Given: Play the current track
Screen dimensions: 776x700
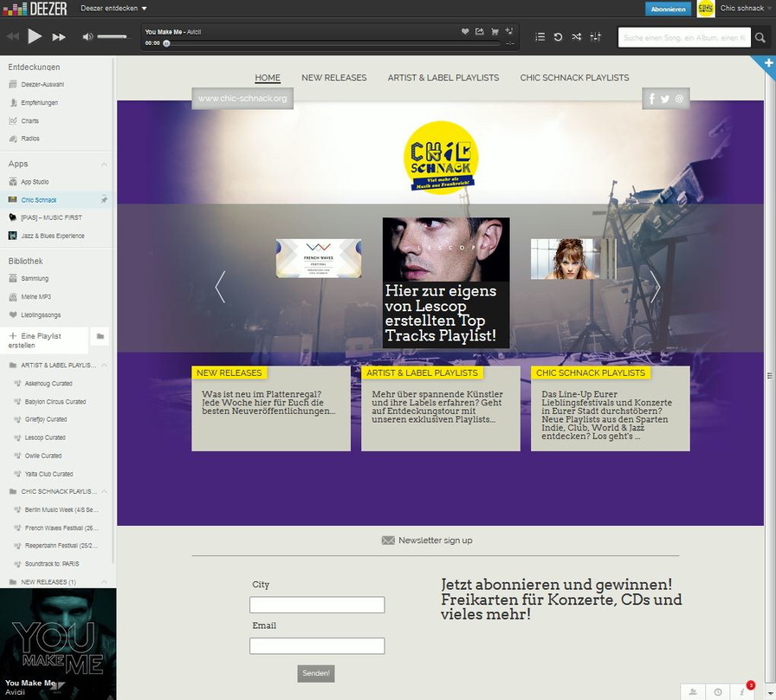Looking at the screenshot, I should [x=35, y=36].
